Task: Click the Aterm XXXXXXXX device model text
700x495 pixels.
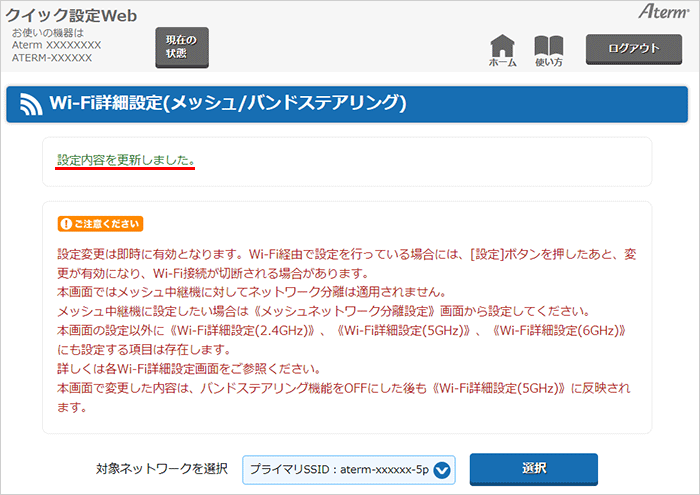Action: pyautogui.click(x=56, y=45)
